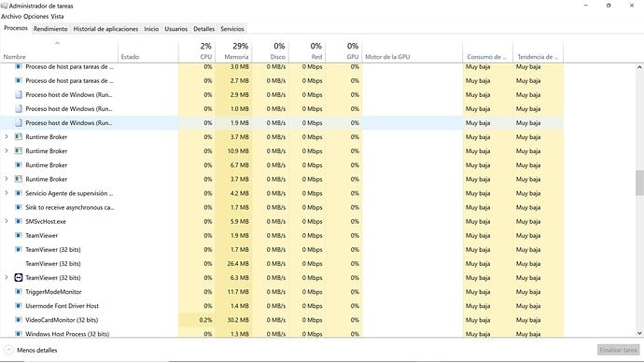Screen dimensions: 644x362
Task: Click the highlighted Proceso host de Windows icon
Action: (18, 123)
